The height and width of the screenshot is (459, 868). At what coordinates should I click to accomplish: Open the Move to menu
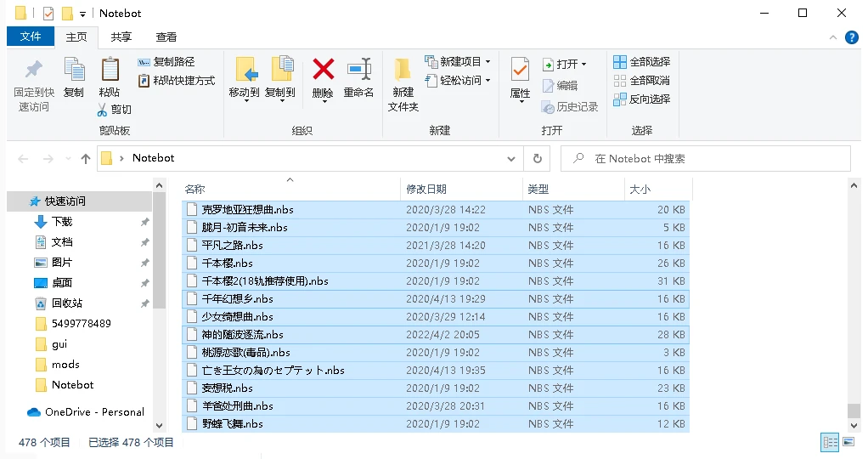point(244,79)
